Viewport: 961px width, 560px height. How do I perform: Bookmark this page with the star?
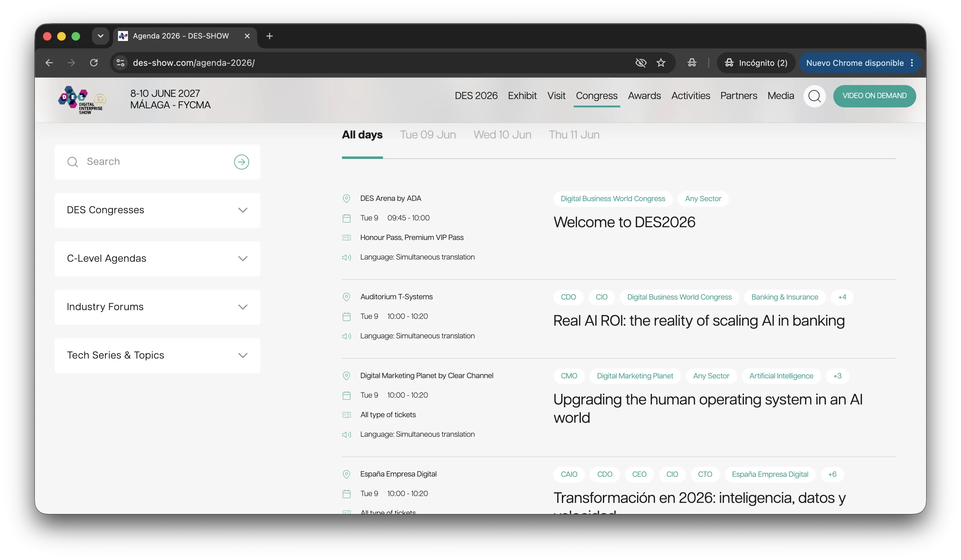[661, 63]
